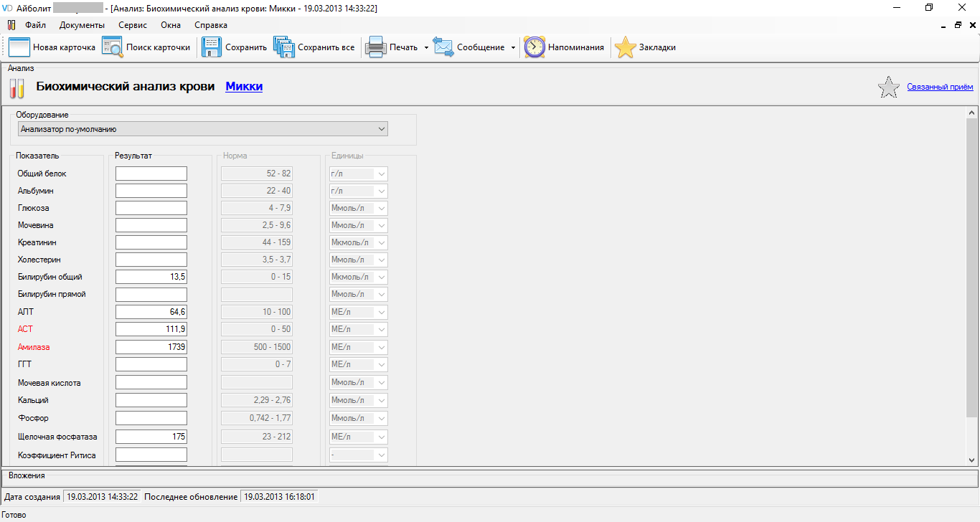The height and width of the screenshot is (522, 980).
Task: Click the Сохранить floppy disk icon
Action: tap(212, 47)
